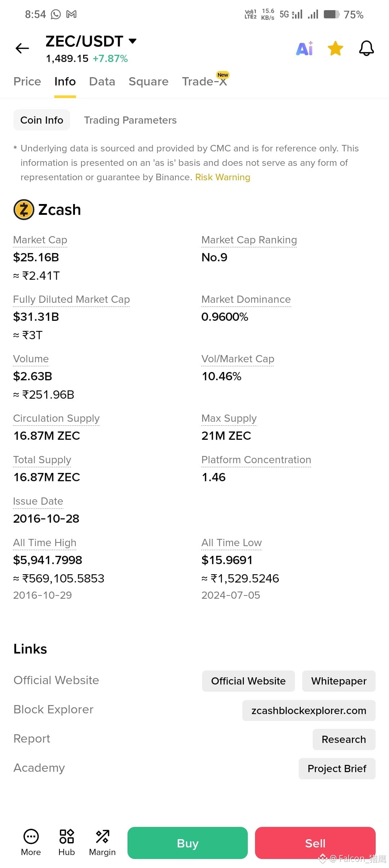Open the Risk Warning link
Image resolution: width=389 pixels, height=868 pixels.
pos(223,177)
